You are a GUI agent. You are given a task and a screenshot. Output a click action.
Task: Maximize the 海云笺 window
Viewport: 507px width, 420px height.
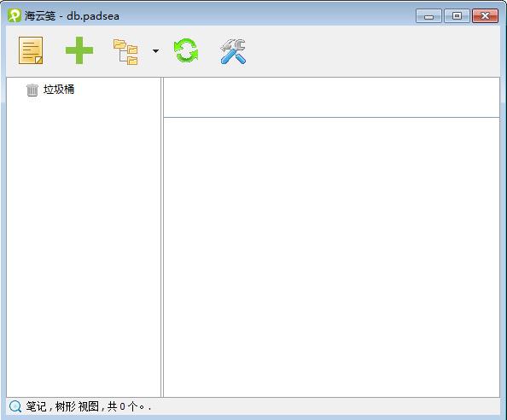457,16
